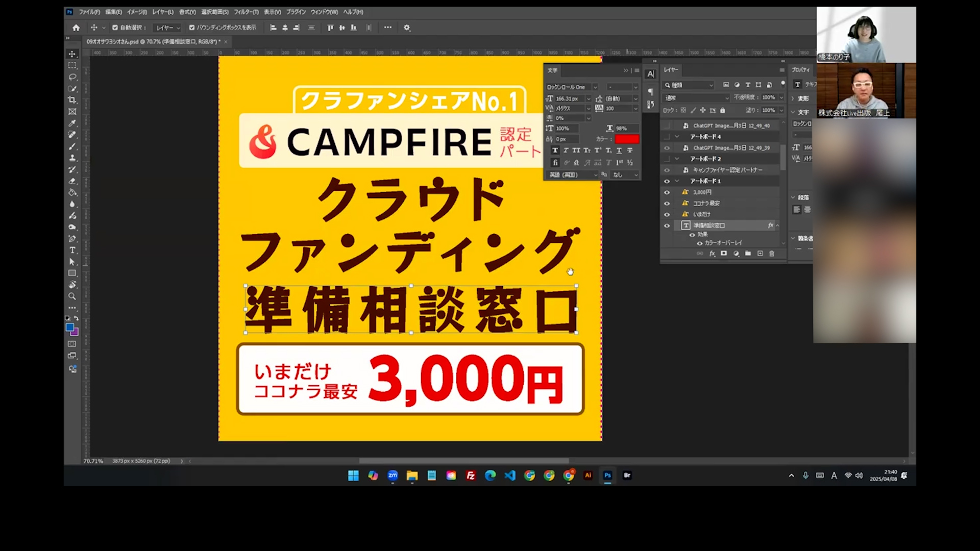This screenshot has width=980, height=551.
Task: Select the Rectangular Marquee tool
Action: [x=72, y=65]
